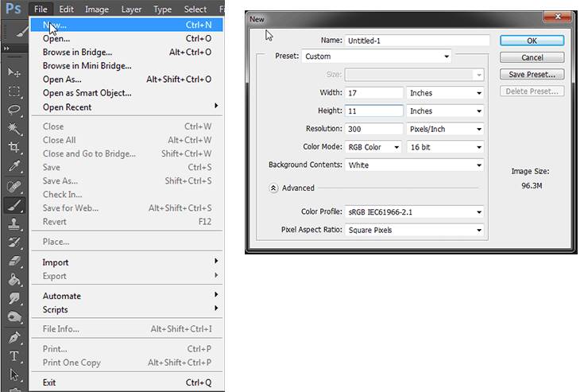Choose Open... from File menu

coord(127,38)
